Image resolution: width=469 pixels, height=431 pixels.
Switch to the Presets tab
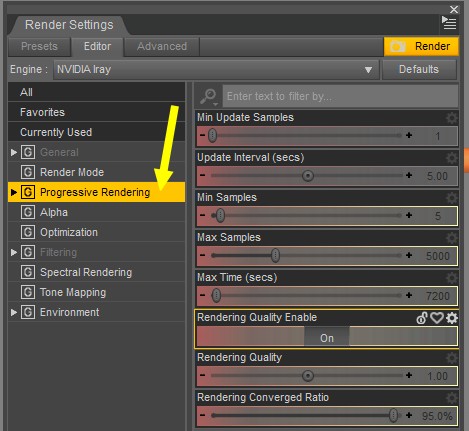click(x=39, y=46)
